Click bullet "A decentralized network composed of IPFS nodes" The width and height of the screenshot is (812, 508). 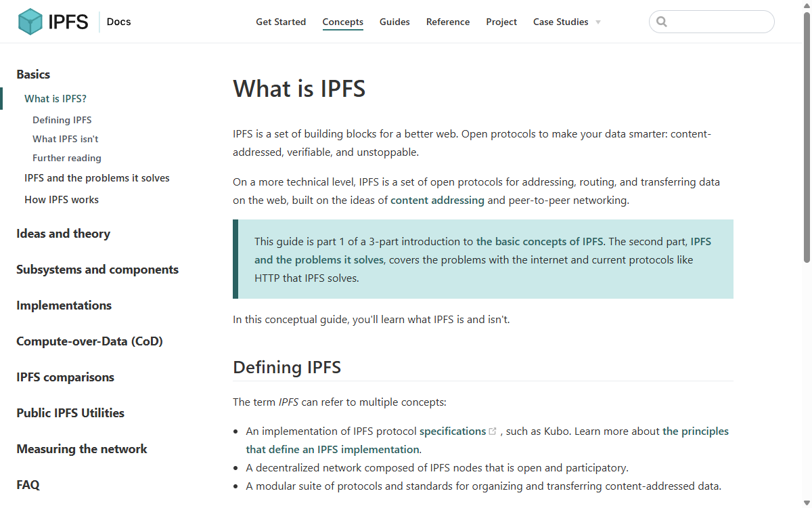tap(437, 468)
